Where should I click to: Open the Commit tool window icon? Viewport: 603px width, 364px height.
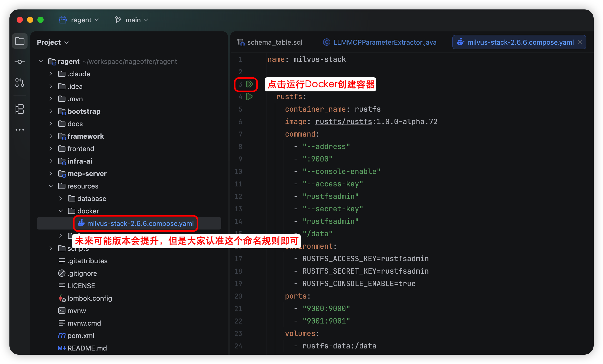coord(20,62)
